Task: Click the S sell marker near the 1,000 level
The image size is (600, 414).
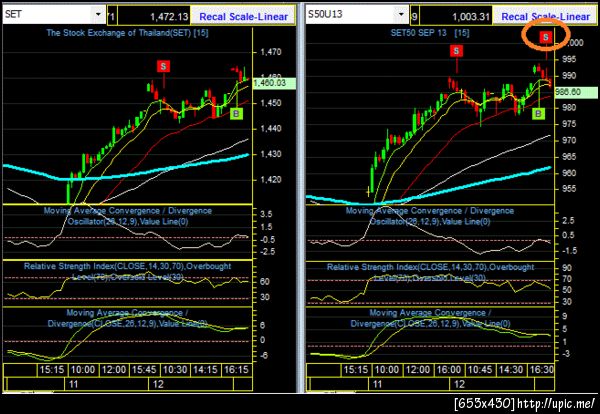Action: pyautogui.click(x=546, y=37)
